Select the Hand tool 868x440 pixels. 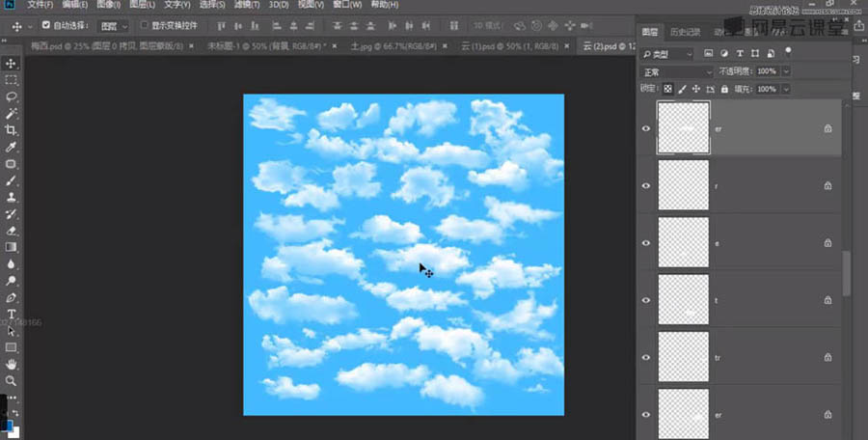[12, 364]
